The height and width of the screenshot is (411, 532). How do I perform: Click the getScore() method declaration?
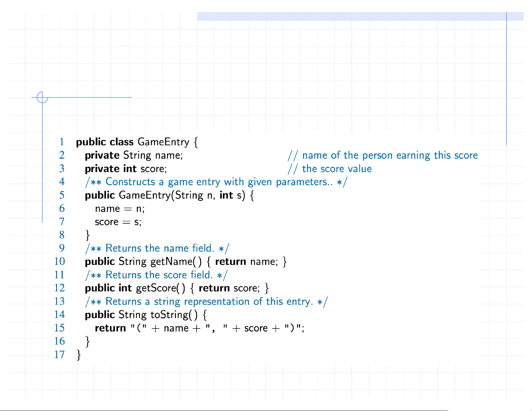(x=177, y=288)
